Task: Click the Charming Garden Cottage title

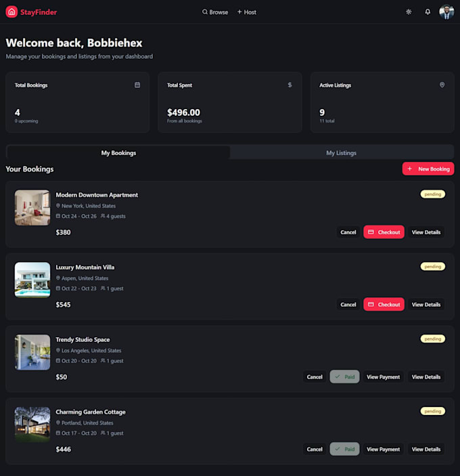Action: (x=91, y=412)
